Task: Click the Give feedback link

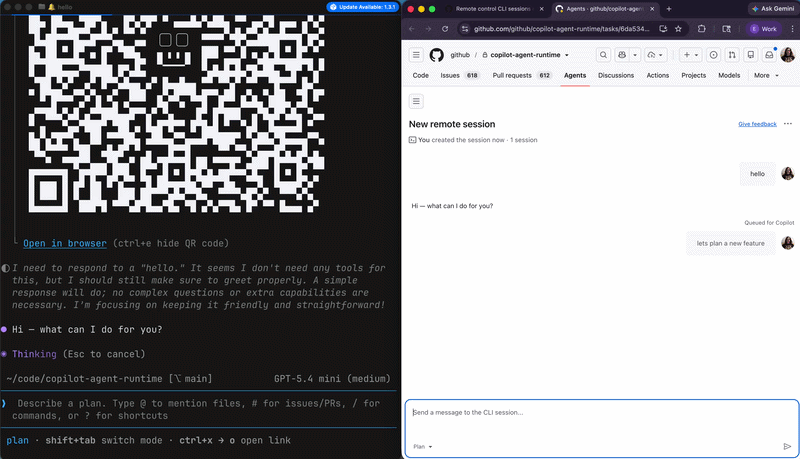Action: click(x=757, y=124)
